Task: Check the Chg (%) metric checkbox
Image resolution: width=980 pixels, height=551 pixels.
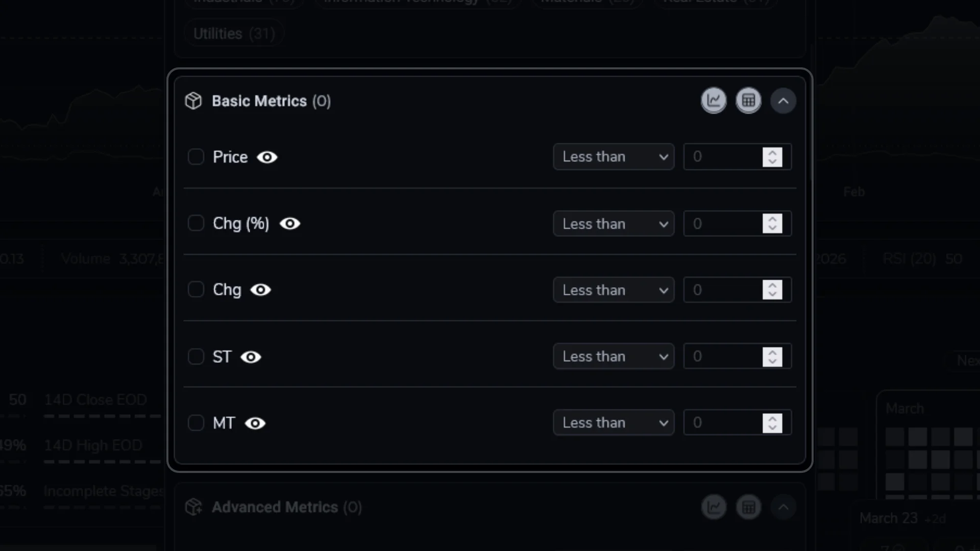Action: point(196,223)
